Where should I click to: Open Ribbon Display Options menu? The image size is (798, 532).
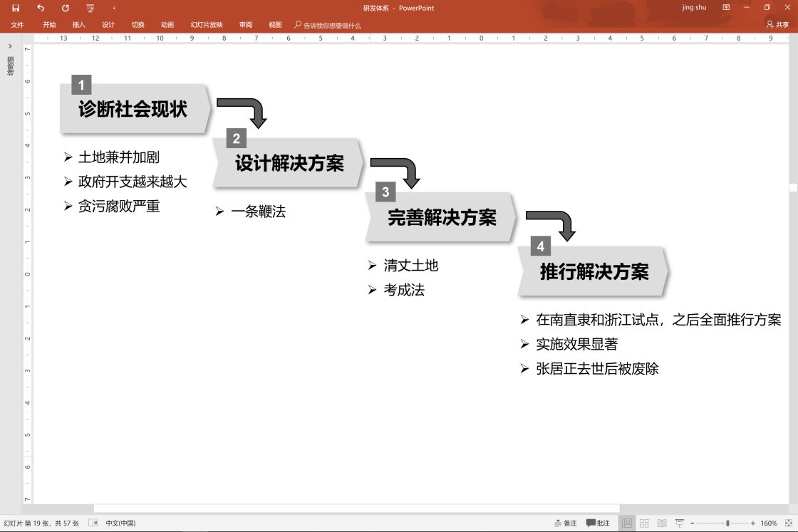pyautogui.click(x=726, y=8)
